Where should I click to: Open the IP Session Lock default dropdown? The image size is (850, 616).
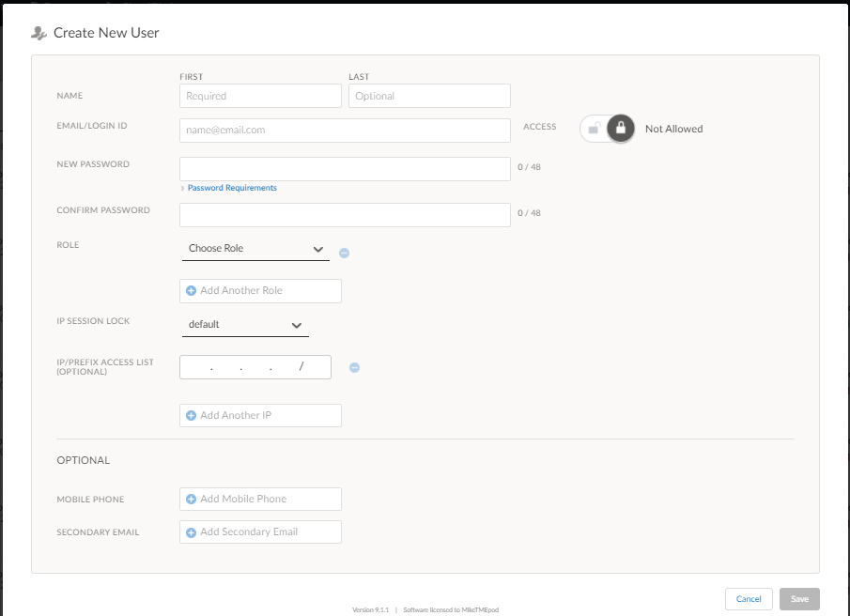[244, 325]
